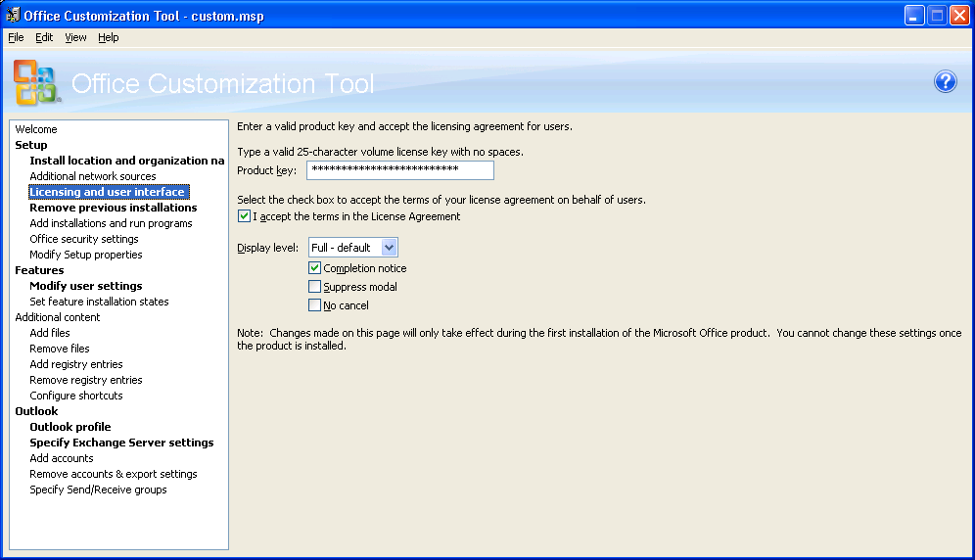
Task: Select Licensing and user interface item
Action: point(108,192)
